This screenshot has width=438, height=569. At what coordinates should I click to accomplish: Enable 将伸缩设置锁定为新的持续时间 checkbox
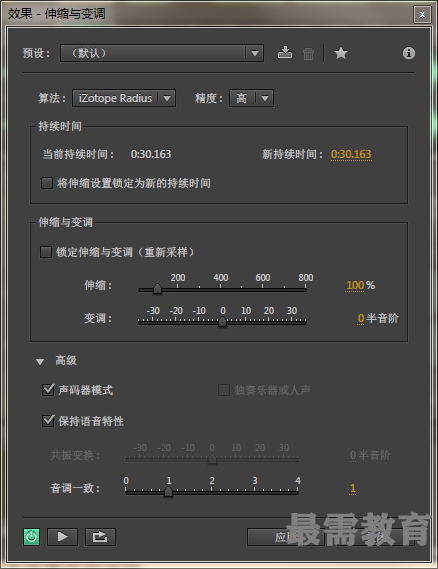(x=47, y=183)
